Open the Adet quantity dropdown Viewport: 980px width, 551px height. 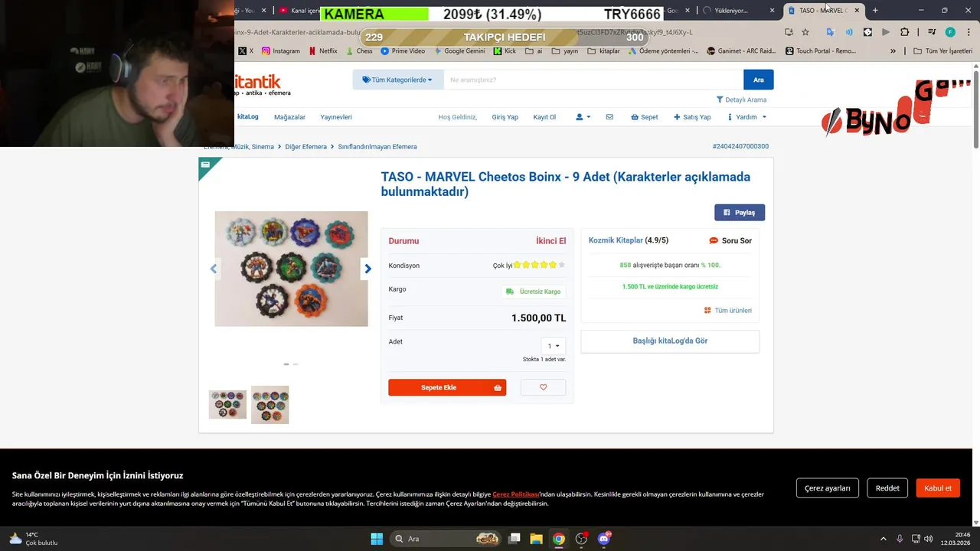point(553,346)
